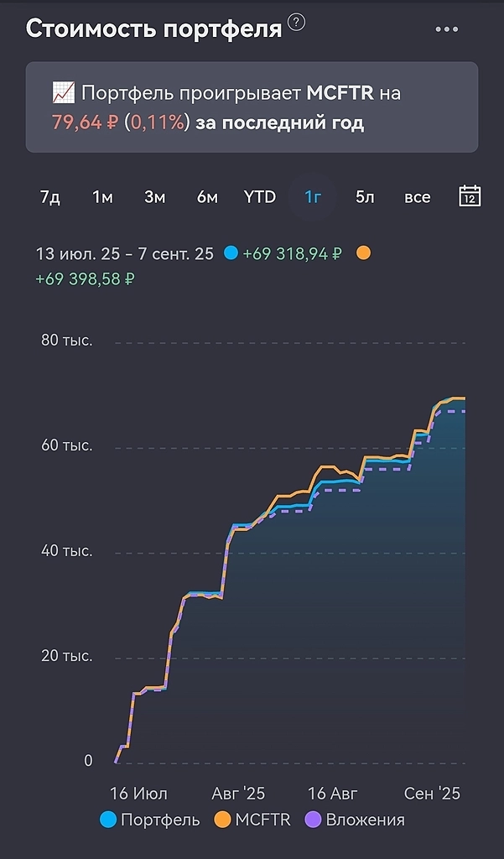Click the orange MCFTR value dot

point(362,252)
